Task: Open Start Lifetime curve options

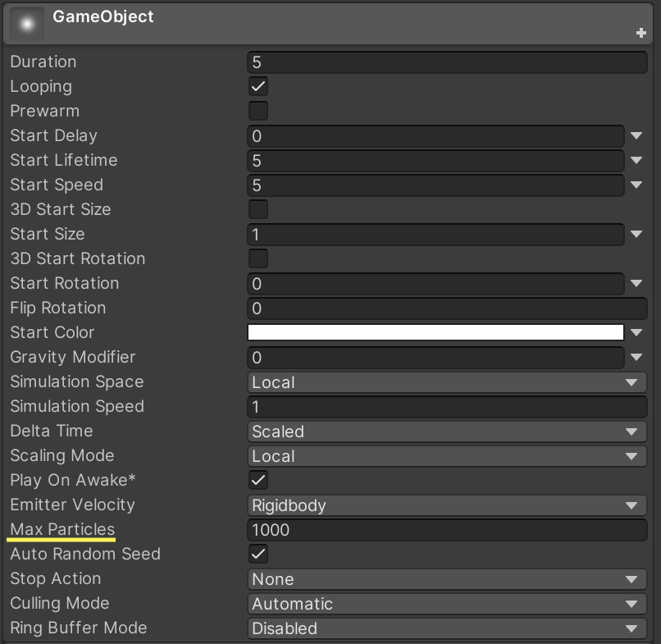Action: pos(638,160)
